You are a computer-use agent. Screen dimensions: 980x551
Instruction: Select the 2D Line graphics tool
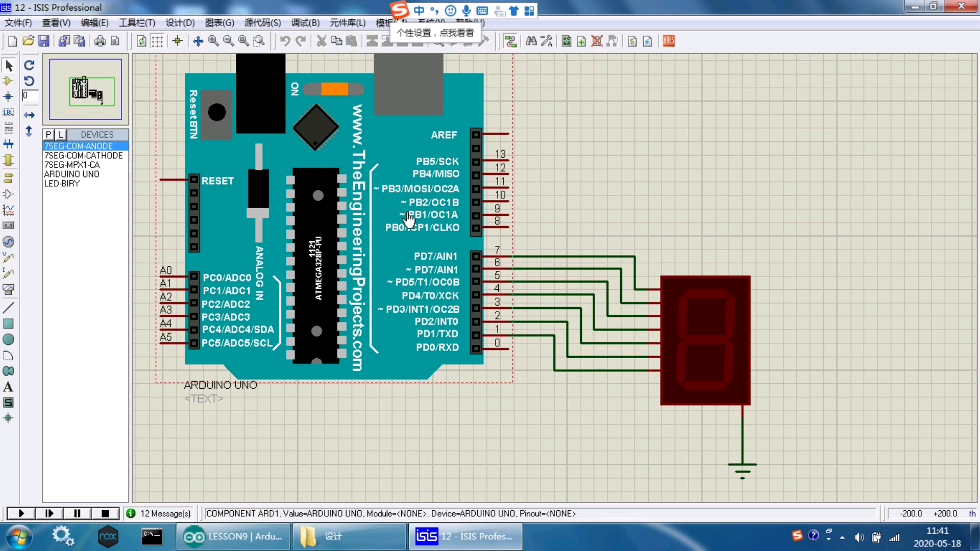click(8, 307)
